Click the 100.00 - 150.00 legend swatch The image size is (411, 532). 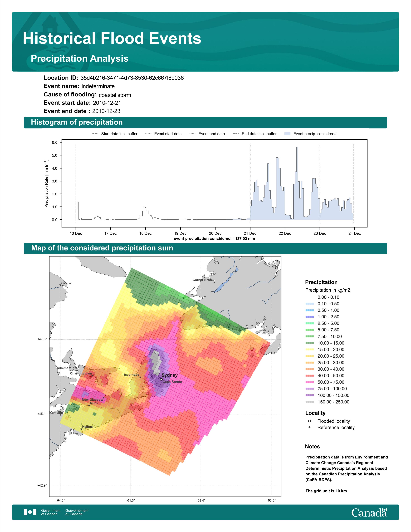pyautogui.click(x=309, y=395)
